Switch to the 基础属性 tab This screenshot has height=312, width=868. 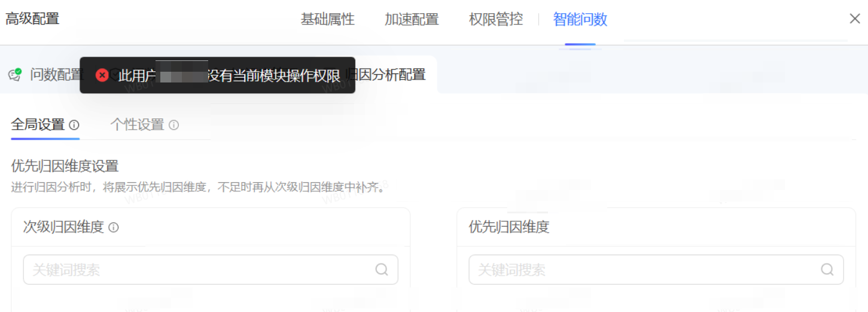pos(327,19)
